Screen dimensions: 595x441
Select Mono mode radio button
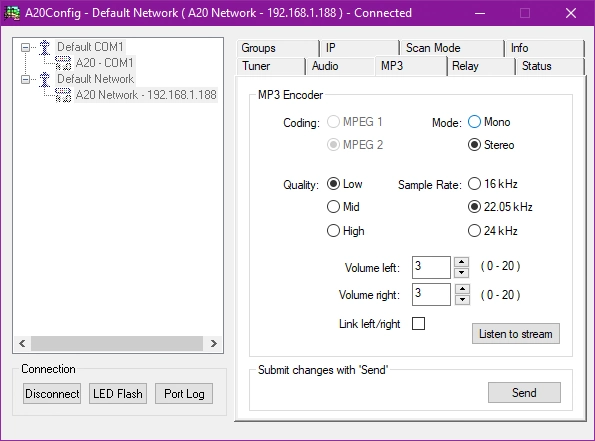pos(474,122)
